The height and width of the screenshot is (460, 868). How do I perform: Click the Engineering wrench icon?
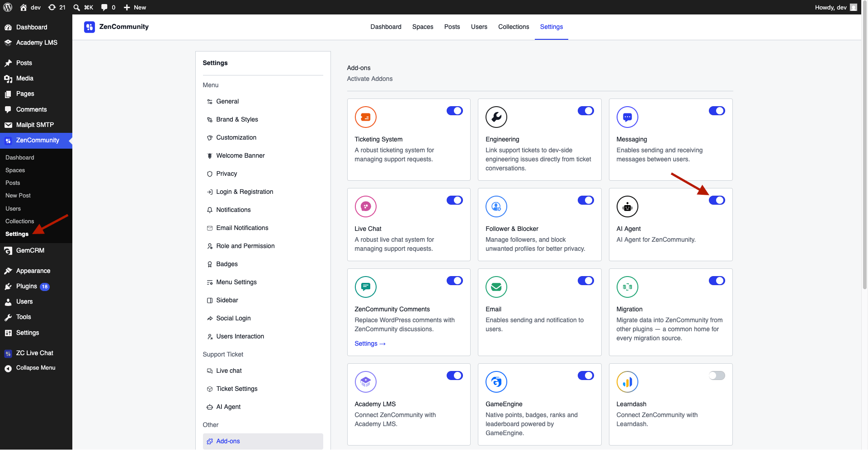(x=496, y=117)
